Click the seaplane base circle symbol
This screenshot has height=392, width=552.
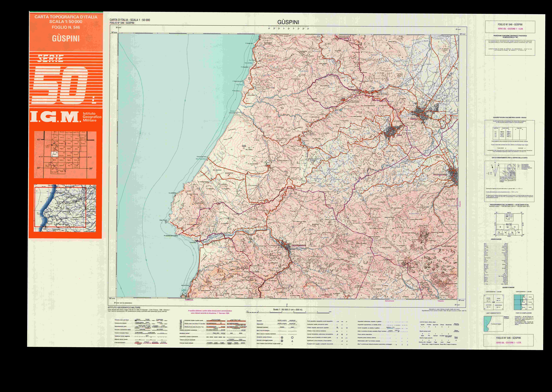click(282, 341)
